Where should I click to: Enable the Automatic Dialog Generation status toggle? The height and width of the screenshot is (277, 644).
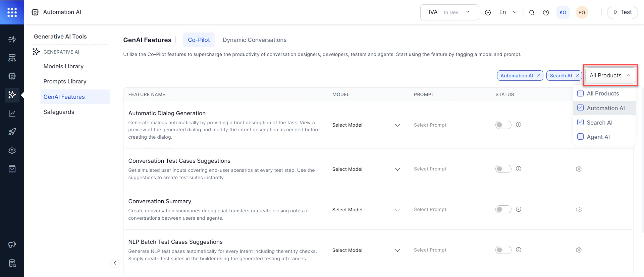[503, 125]
